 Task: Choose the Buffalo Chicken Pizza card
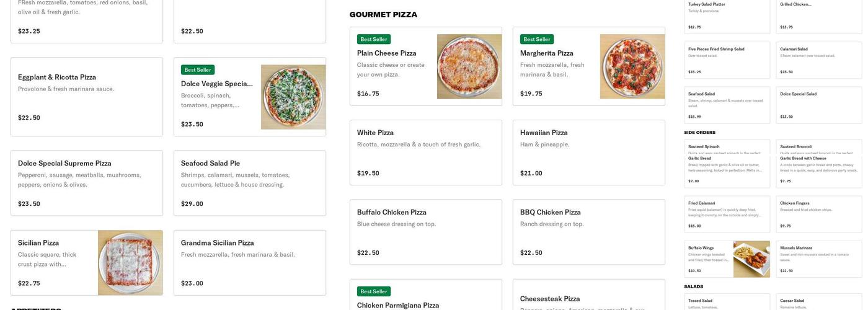[x=425, y=232]
